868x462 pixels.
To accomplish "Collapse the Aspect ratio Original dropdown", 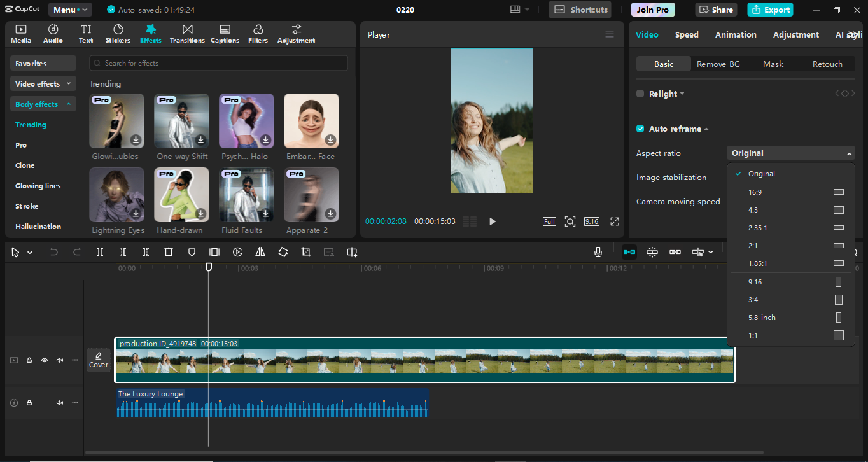I will click(x=790, y=153).
